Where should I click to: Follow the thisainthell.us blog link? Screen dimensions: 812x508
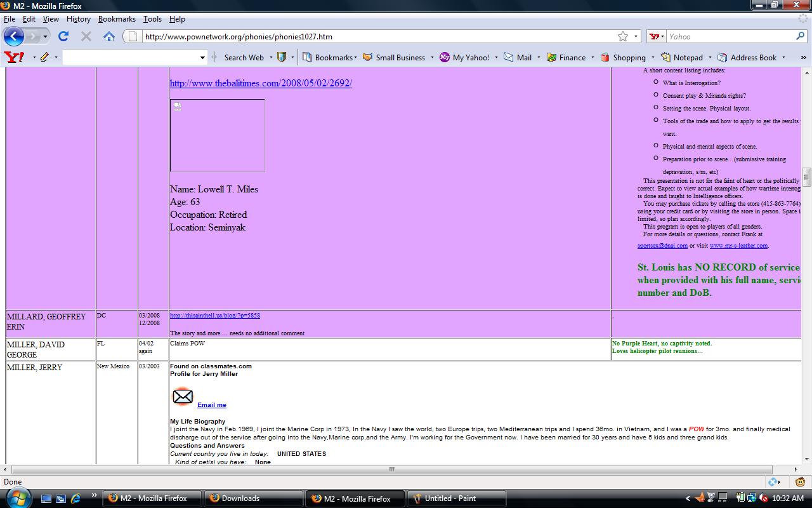(214, 315)
